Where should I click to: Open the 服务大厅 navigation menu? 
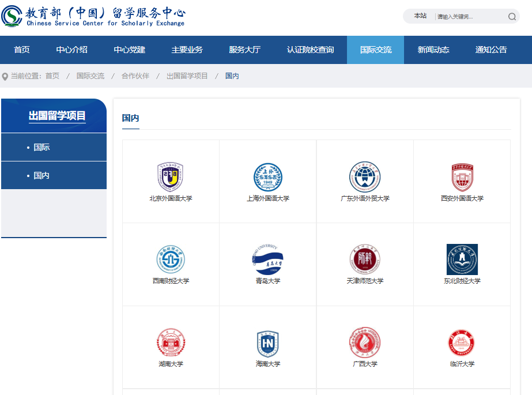coord(244,50)
